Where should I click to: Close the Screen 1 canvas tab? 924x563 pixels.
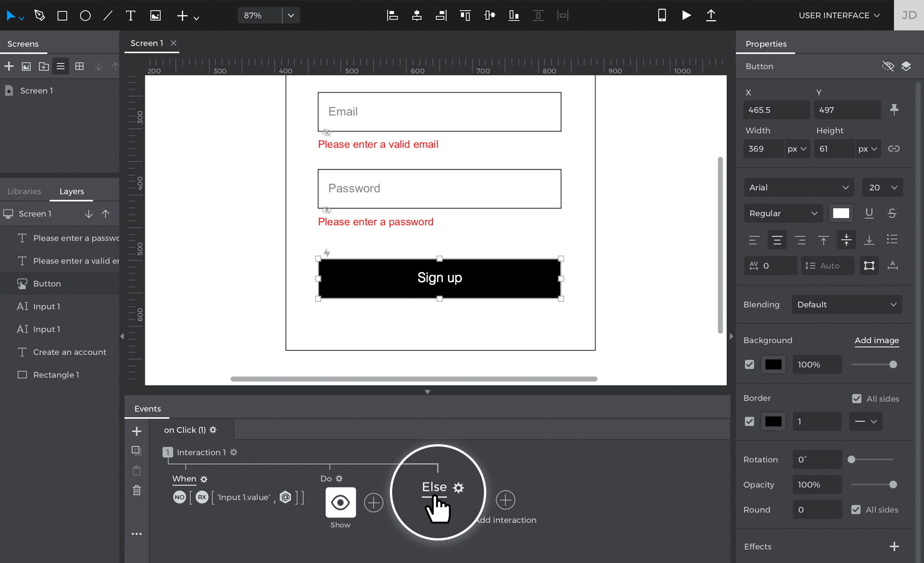pos(174,43)
